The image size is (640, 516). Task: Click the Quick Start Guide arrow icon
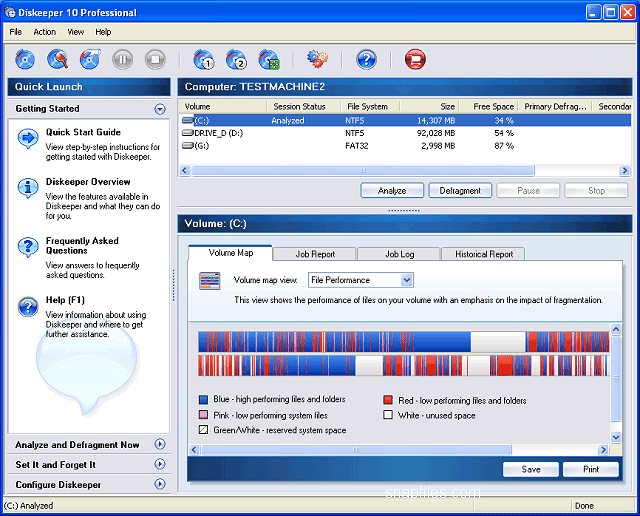(x=28, y=139)
